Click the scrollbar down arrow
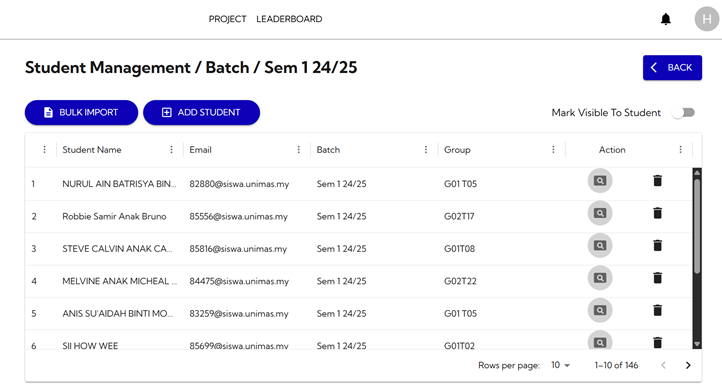Image resolution: width=722 pixels, height=385 pixels. pyautogui.click(x=697, y=344)
